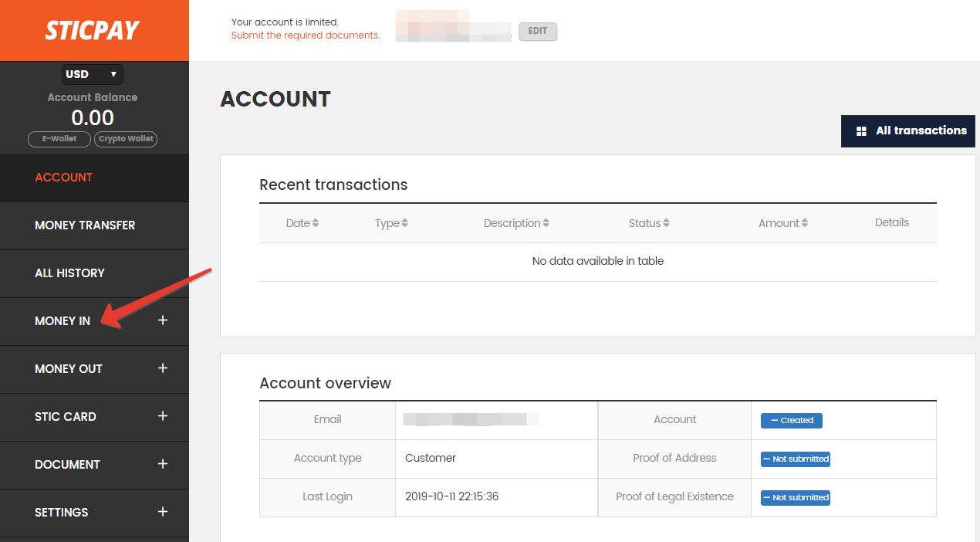The height and width of the screenshot is (542, 980).
Task: Switch to the E-Wallet balance
Action: (59, 139)
